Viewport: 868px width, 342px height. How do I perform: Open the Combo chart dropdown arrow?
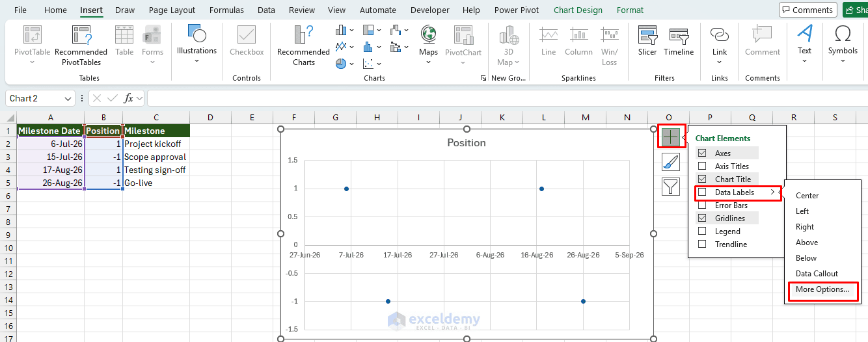406,47
